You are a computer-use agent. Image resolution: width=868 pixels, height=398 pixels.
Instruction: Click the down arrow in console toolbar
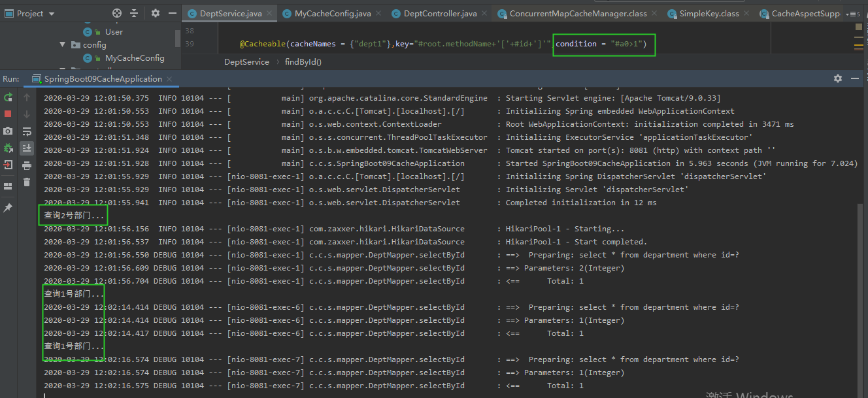(x=27, y=114)
